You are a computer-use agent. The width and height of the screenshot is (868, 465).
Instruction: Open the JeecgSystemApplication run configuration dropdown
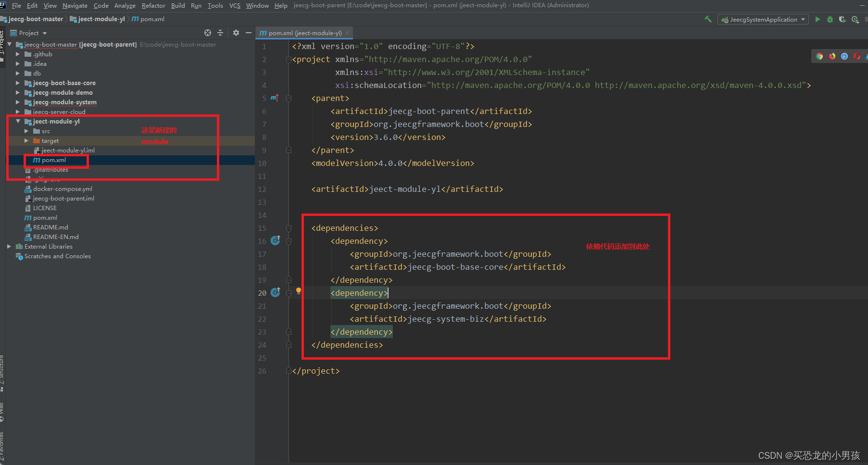(x=763, y=19)
